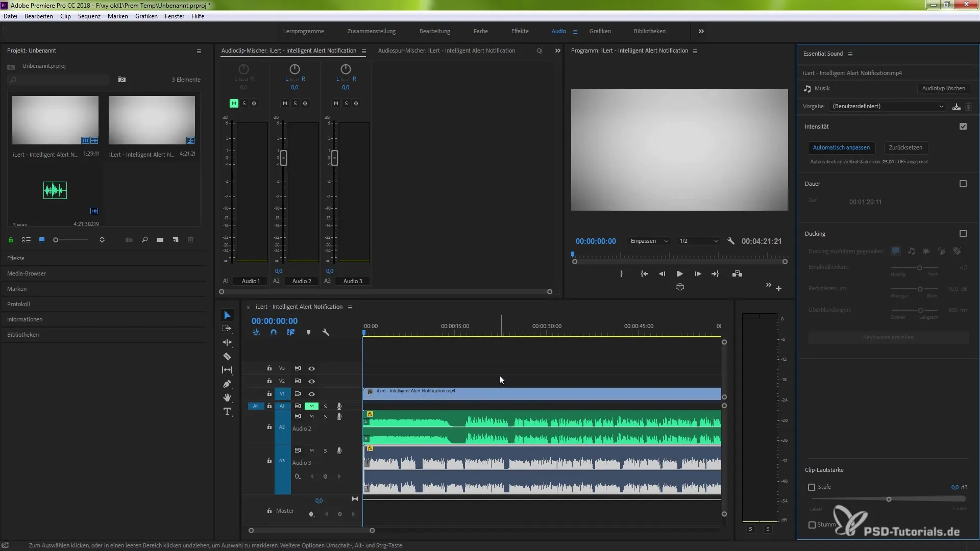Select the Razor tool
Image resolution: width=980 pixels, height=551 pixels.
point(227,356)
